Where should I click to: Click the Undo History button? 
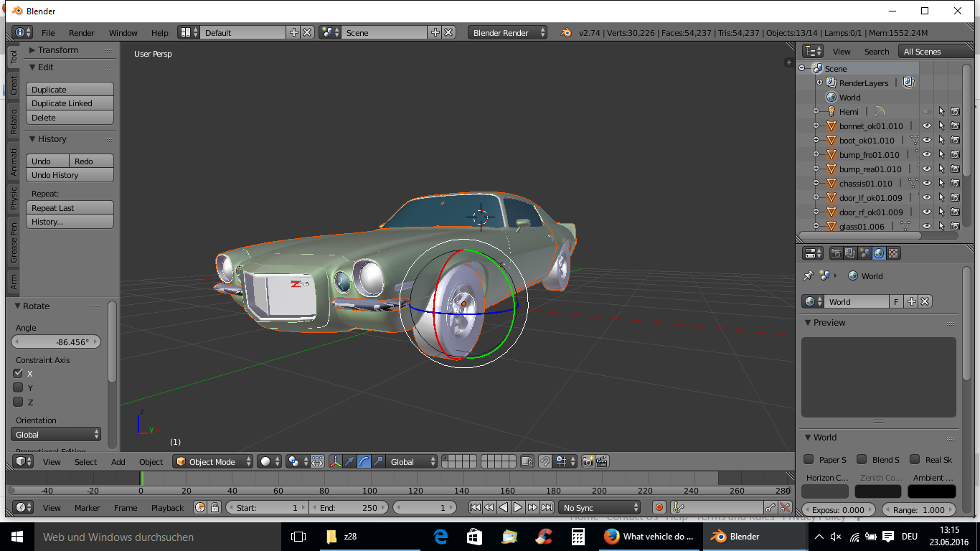pos(70,175)
